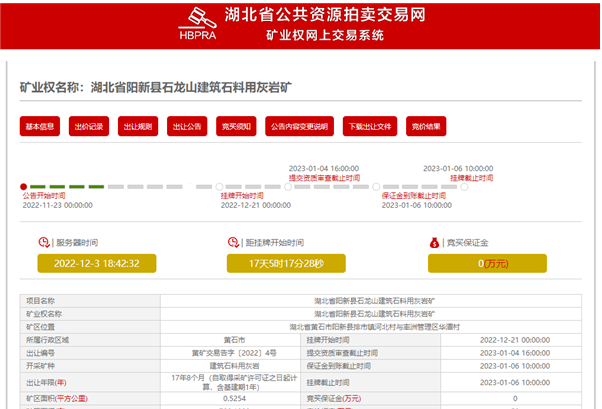Click the server time clock icon
This screenshot has height=409, width=602.
[x=43, y=241]
